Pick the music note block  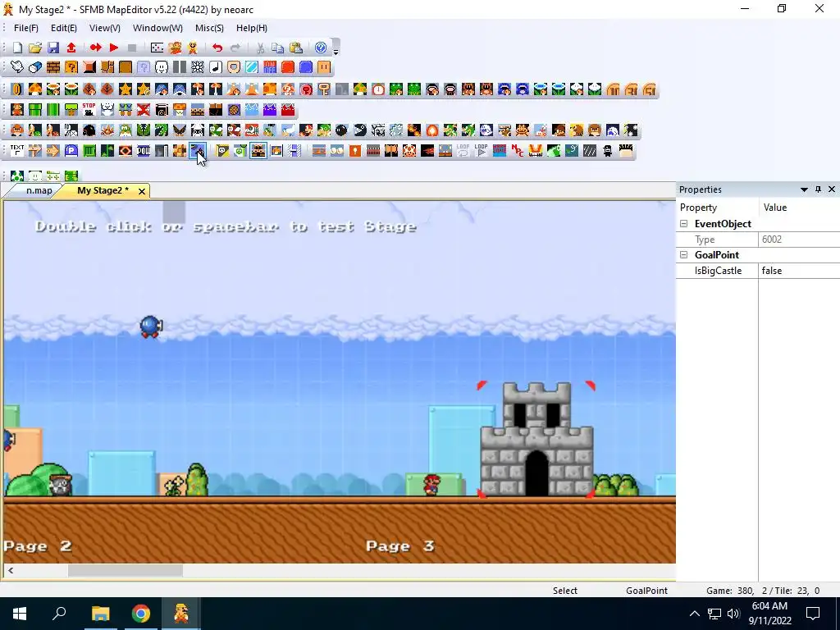coord(216,67)
